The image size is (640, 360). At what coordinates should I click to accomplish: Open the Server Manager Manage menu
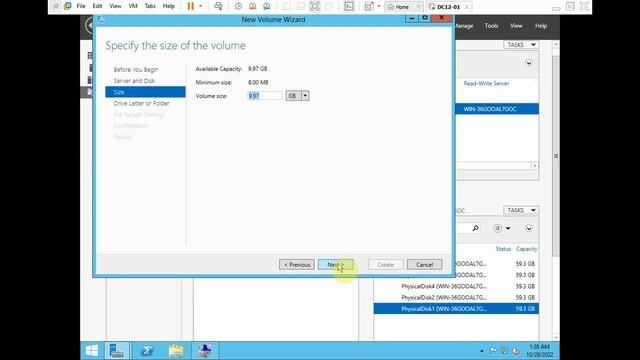464,26
